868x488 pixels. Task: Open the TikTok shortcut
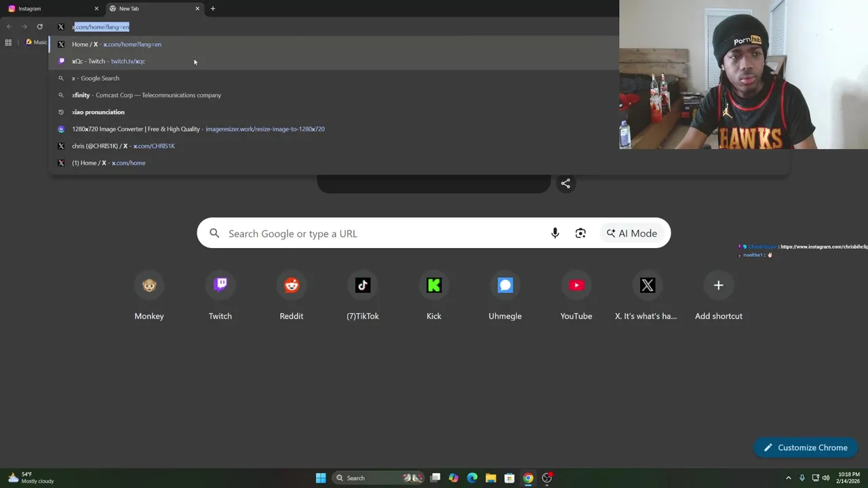363,297
